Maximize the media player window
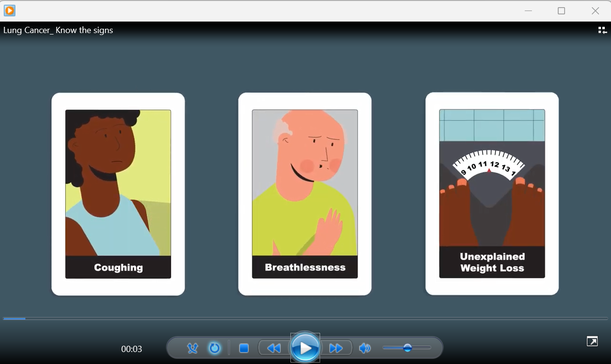The width and height of the screenshot is (611, 364). pos(562,11)
